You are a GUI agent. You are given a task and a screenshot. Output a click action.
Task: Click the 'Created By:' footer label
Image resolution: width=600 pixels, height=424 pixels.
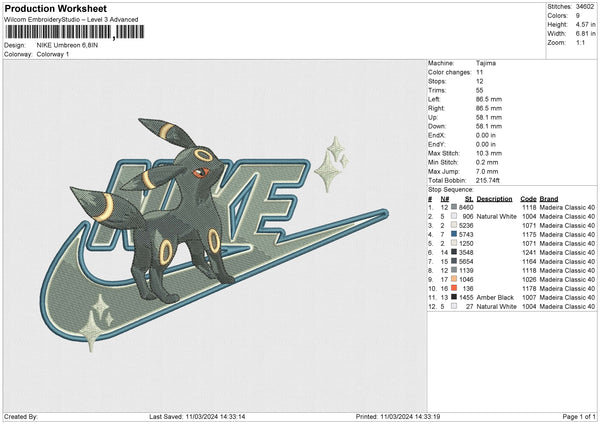coord(21,416)
